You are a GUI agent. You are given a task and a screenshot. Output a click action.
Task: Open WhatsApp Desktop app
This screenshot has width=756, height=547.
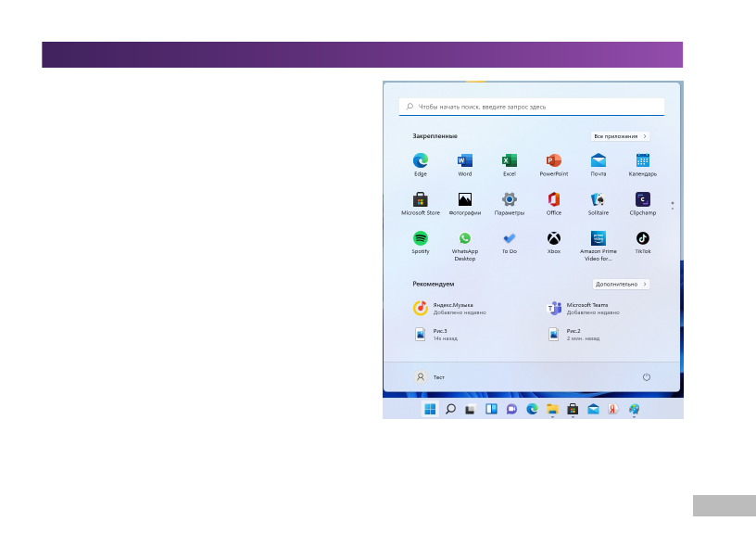(464, 238)
